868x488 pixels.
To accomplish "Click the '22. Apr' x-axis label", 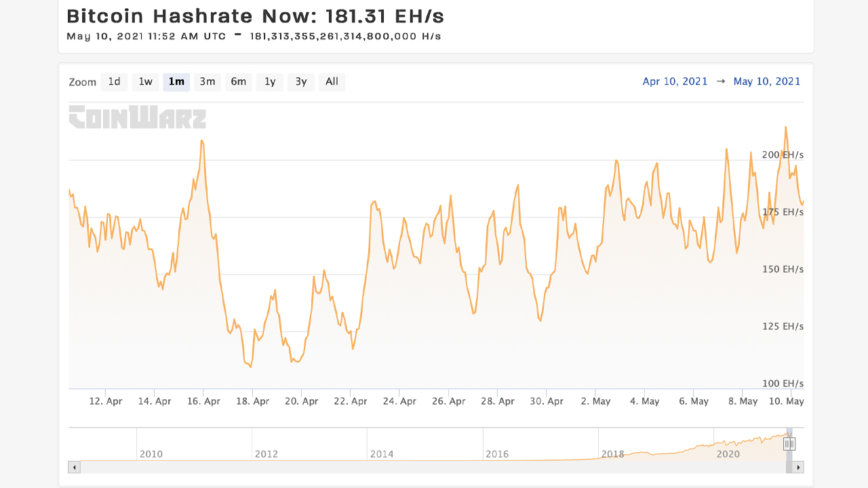I will point(350,401).
